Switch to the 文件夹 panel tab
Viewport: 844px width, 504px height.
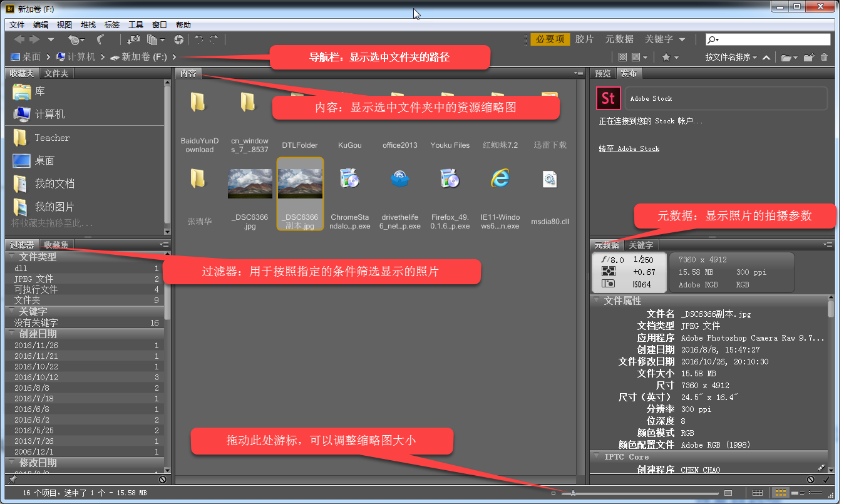(56, 73)
